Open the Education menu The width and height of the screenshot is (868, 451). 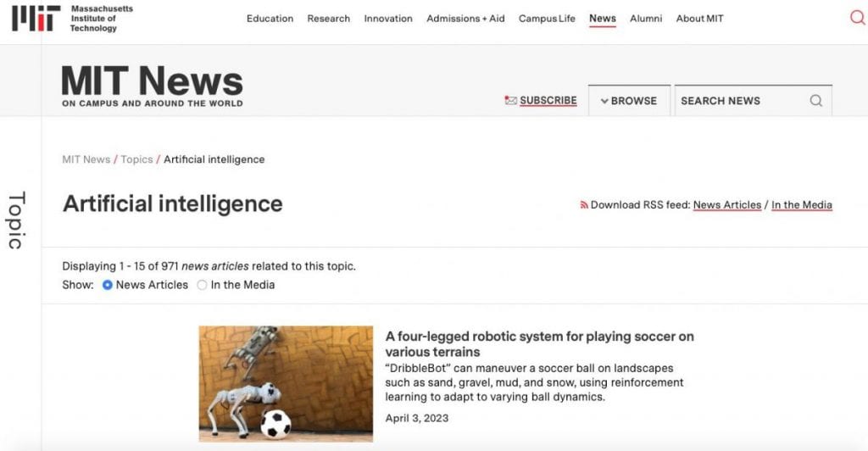(270, 19)
